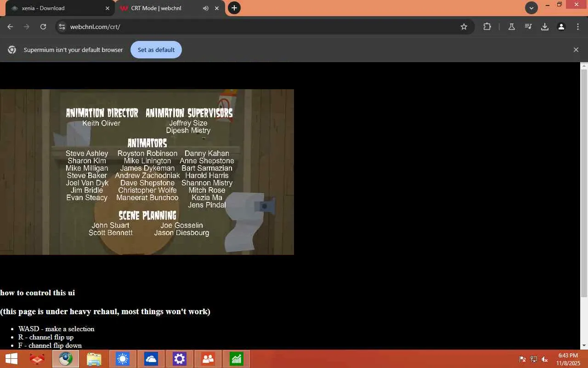Open File Explorer from the taskbar

[94, 359]
